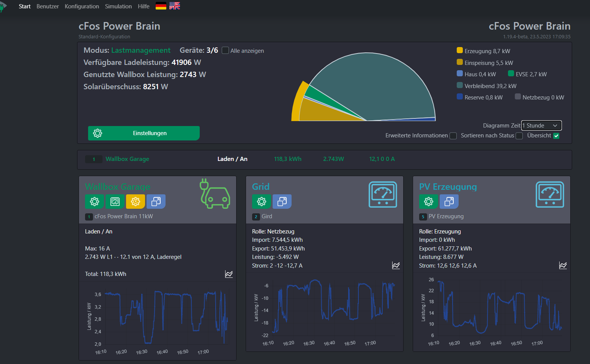Enable Erweiterte Informationen checkbox
The image size is (590, 364).
tap(453, 136)
